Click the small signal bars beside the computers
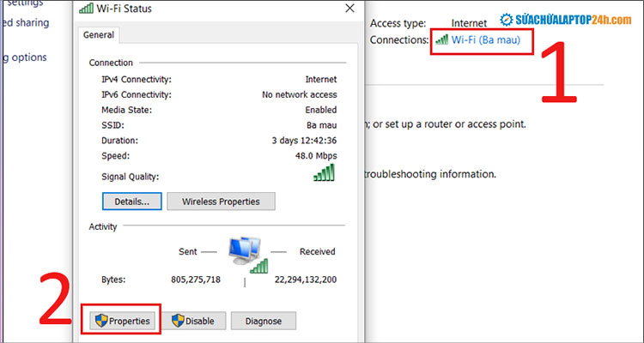This screenshot has height=343, width=644. pyautogui.click(x=259, y=266)
